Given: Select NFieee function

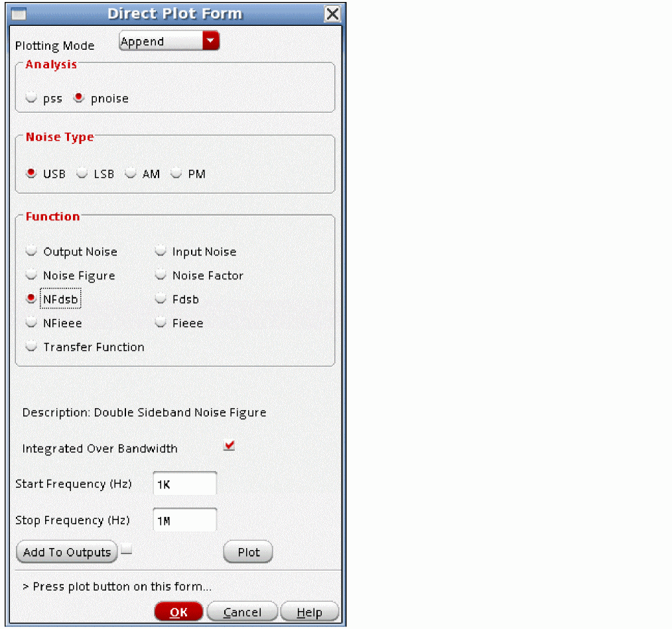Looking at the screenshot, I should [x=31, y=322].
